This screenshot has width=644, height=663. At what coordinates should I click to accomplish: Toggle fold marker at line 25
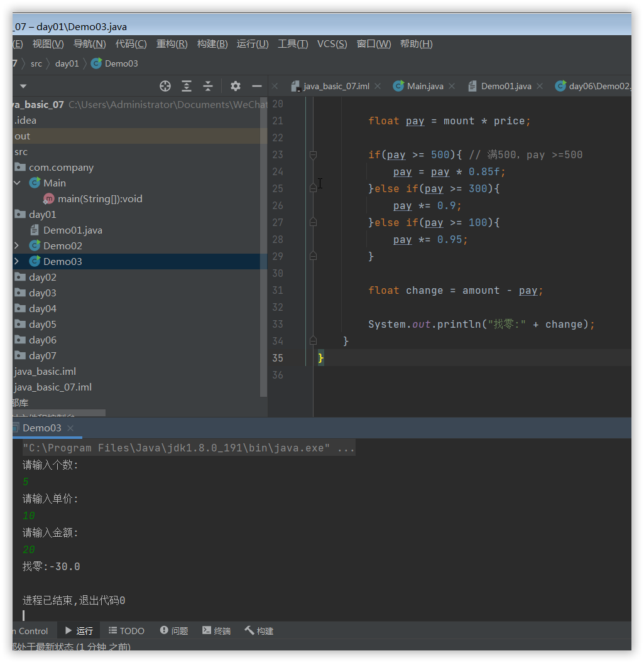[x=313, y=188]
